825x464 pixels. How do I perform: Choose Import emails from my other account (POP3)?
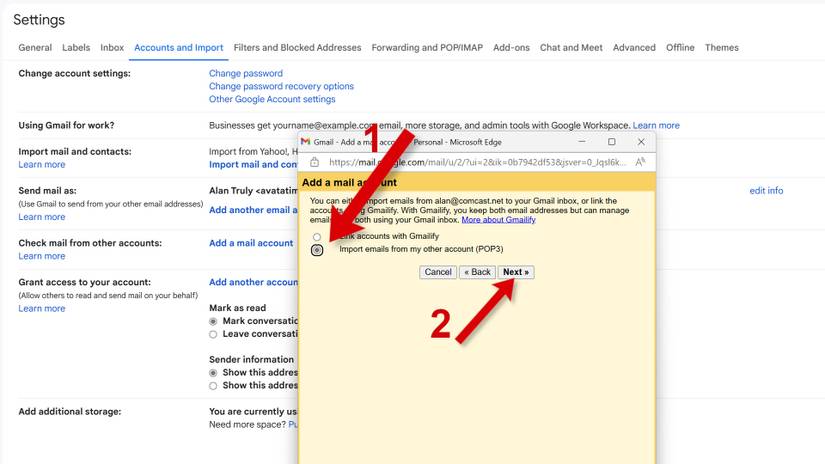[317, 250]
